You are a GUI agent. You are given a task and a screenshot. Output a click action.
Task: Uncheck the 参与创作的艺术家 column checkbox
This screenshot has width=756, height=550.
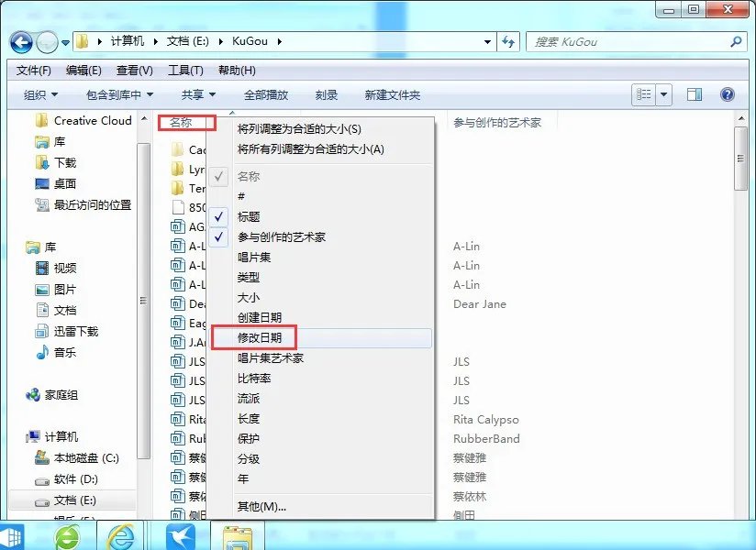point(218,238)
